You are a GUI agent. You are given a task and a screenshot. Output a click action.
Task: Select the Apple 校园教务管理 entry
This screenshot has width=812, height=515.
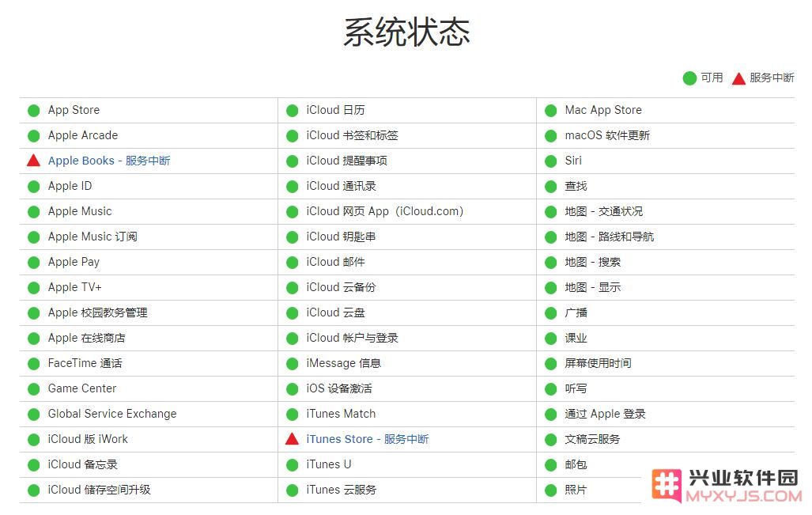pyautogui.click(x=98, y=312)
